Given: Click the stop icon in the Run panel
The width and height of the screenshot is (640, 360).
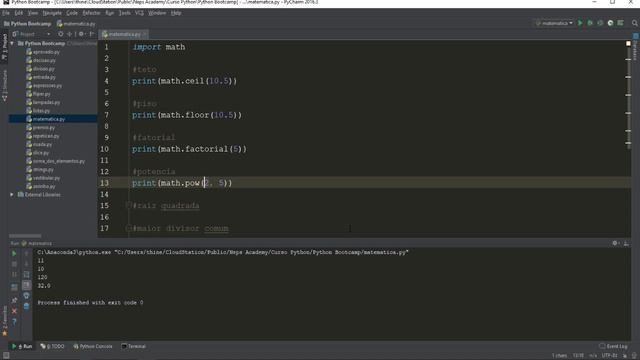Looking at the screenshot, I should (14, 264).
